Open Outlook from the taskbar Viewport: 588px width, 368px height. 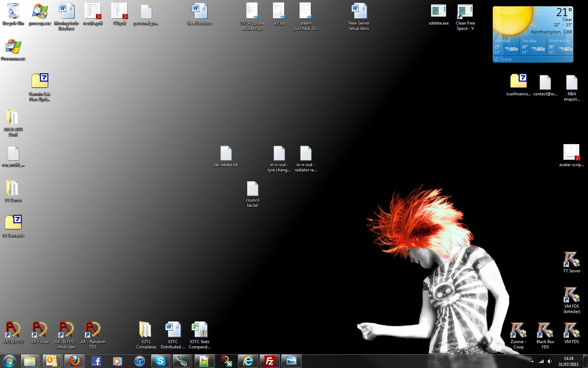pos(52,361)
